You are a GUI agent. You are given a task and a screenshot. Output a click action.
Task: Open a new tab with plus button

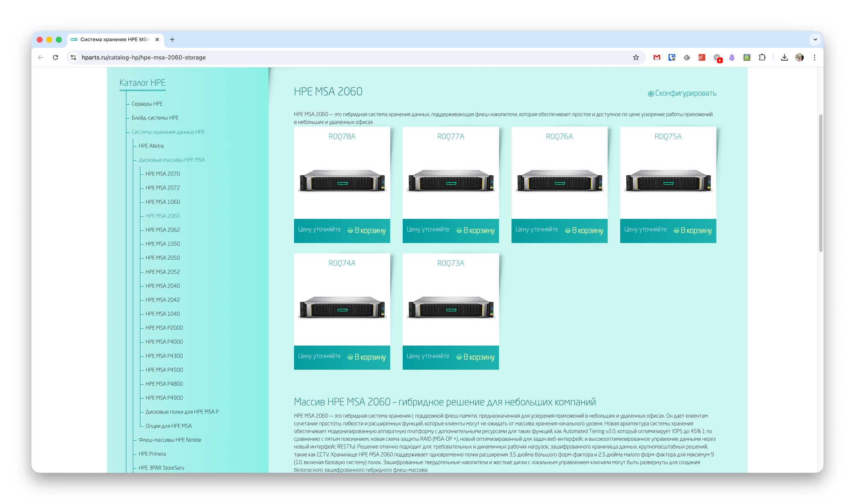point(172,39)
